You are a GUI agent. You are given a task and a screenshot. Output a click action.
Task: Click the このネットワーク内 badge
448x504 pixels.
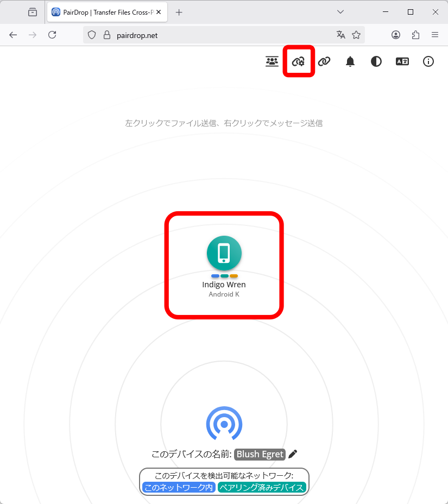[179, 487]
